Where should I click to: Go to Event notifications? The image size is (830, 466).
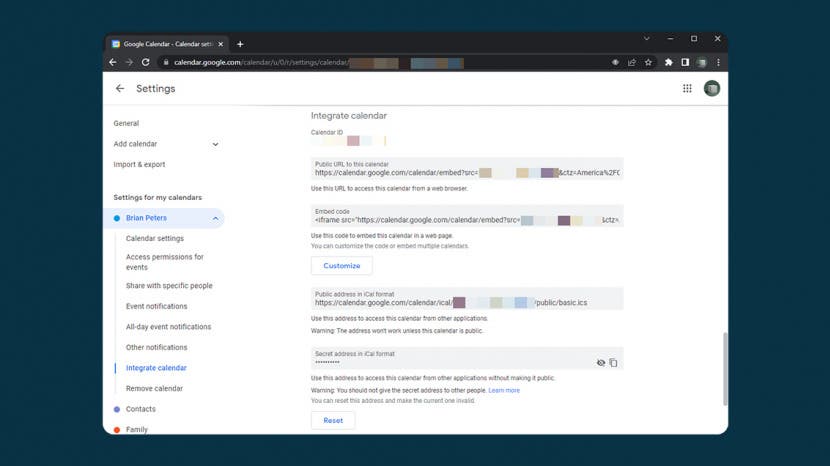pos(156,306)
